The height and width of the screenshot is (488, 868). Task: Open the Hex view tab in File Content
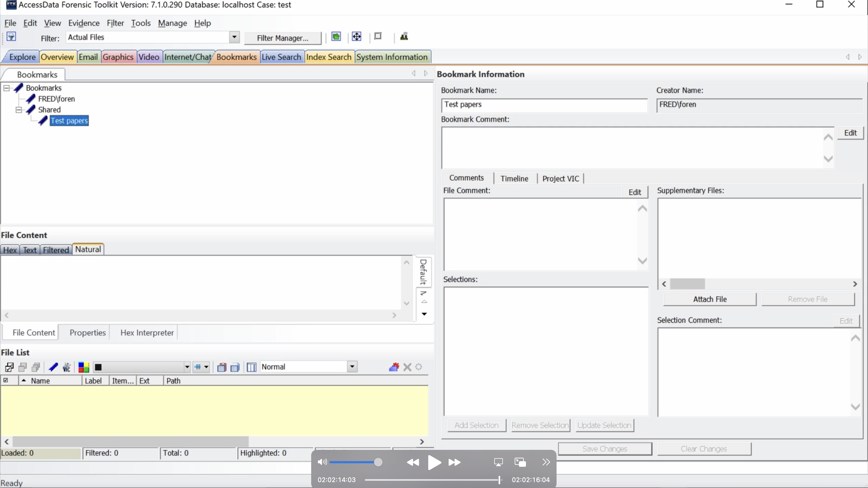coord(10,250)
